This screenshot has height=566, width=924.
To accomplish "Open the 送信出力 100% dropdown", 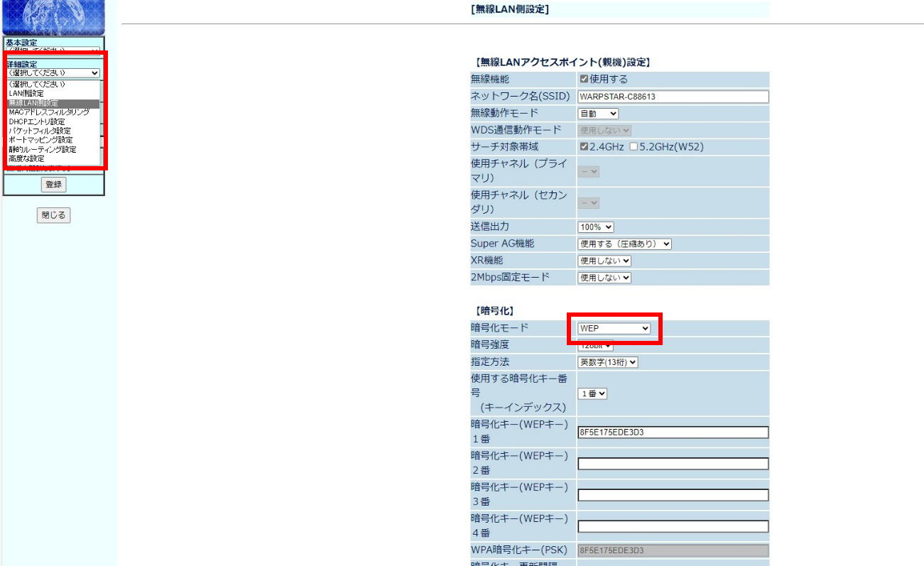I will pos(595,227).
